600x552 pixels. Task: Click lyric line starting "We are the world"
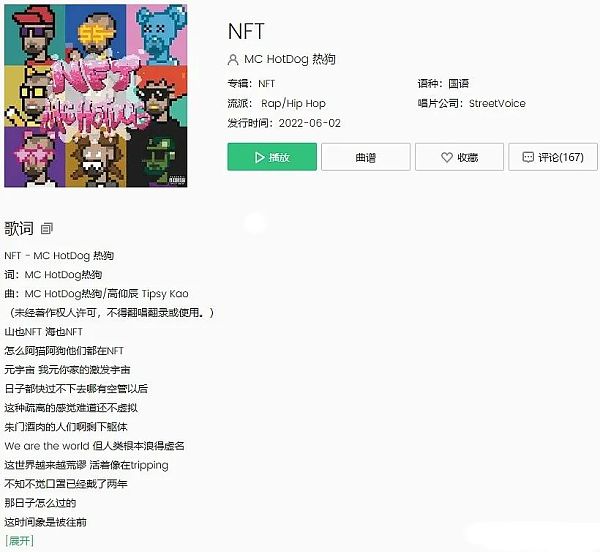pyautogui.click(x=94, y=446)
